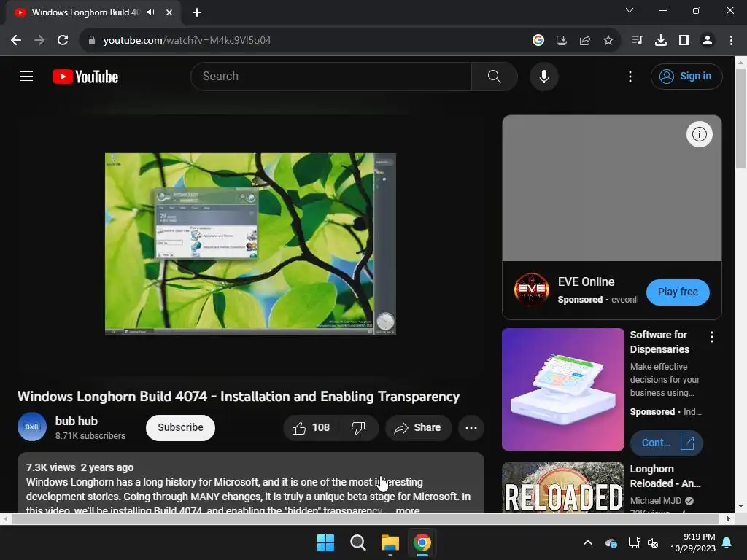Open YouTube settings three-dot menu
Image resolution: width=747 pixels, height=560 pixels.
click(x=630, y=76)
